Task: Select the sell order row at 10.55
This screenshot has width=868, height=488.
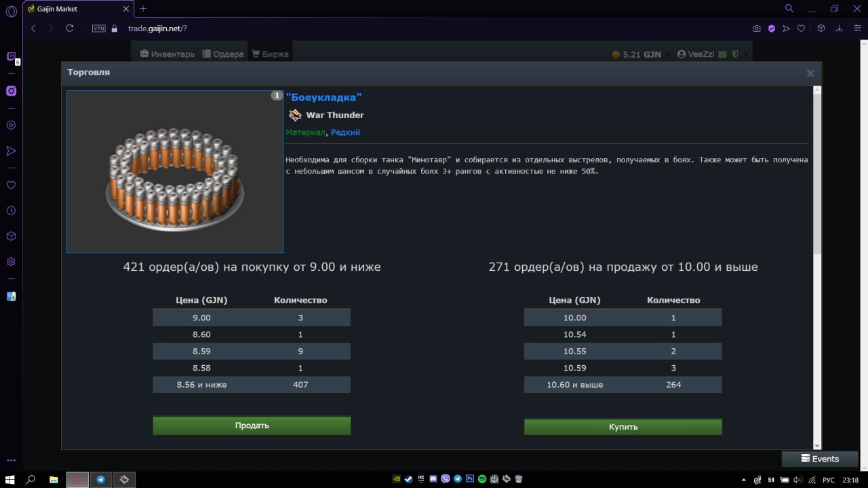Action: point(623,351)
